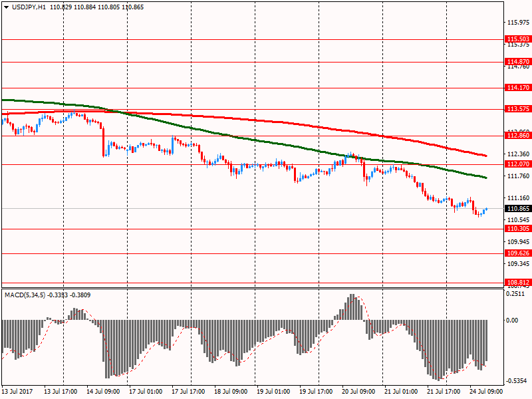
Task: Click the 0.2511 MACD scale value
Action: [x=515, y=294]
